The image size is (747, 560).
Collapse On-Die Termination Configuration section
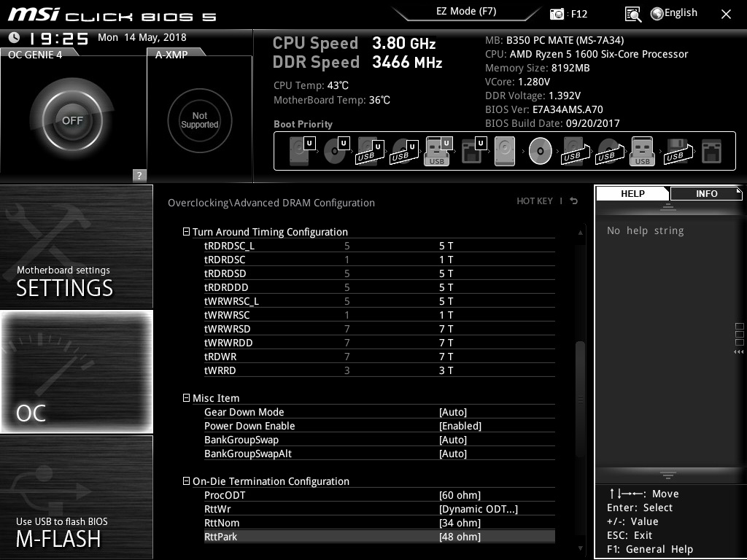186,481
